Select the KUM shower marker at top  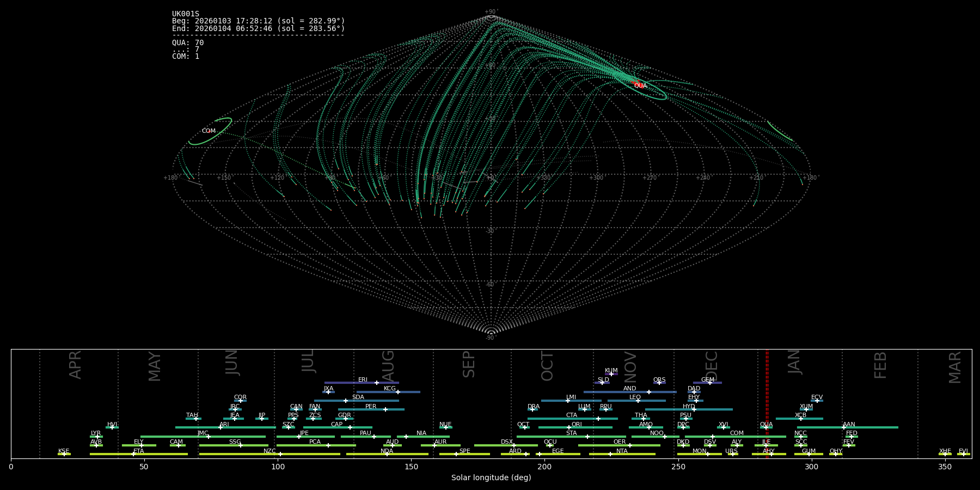[x=611, y=373]
